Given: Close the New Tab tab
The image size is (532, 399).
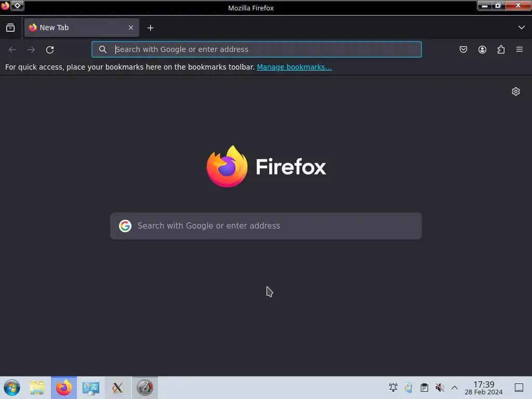Looking at the screenshot, I should click(x=131, y=28).
